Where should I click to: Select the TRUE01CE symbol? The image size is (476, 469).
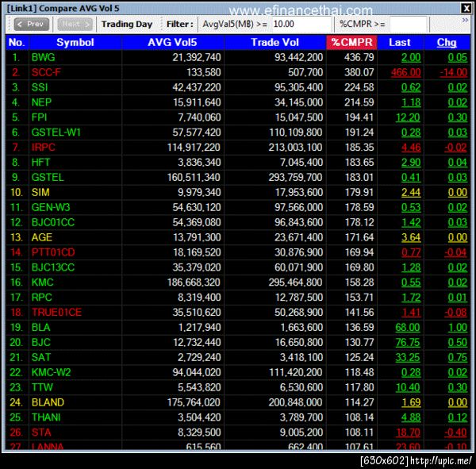click(57, 312)
